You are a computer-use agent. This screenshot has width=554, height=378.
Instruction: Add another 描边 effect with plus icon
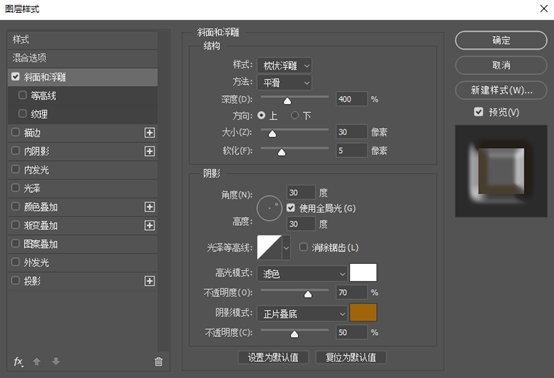[150, 133]
